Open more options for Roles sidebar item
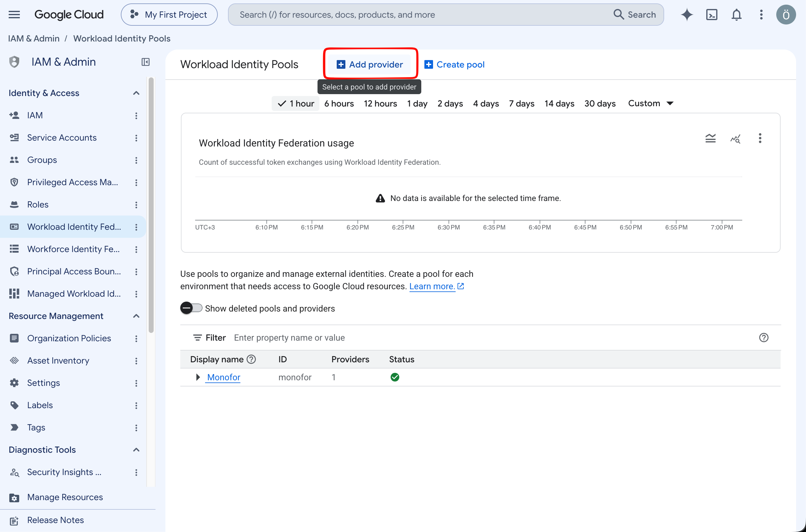This screenshot has width=806, height=532. [x=136, y=205]
